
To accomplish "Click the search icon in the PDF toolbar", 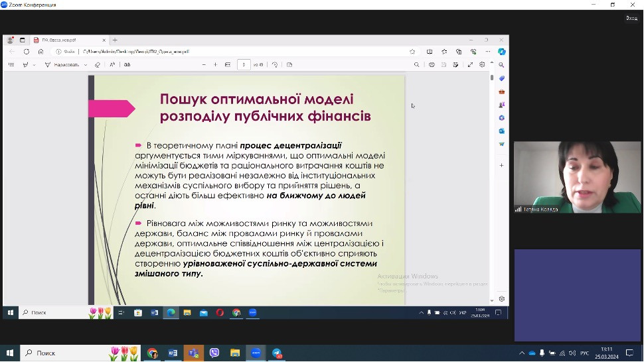I will pos(417,65).
